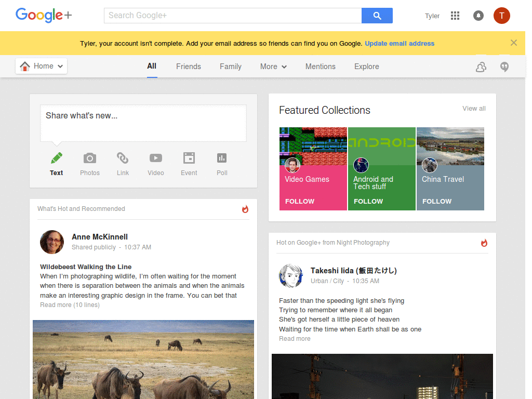Open Takeshi Iida's name link
Viewport: 532px width, 399px height.
click(x=353, y=271)
